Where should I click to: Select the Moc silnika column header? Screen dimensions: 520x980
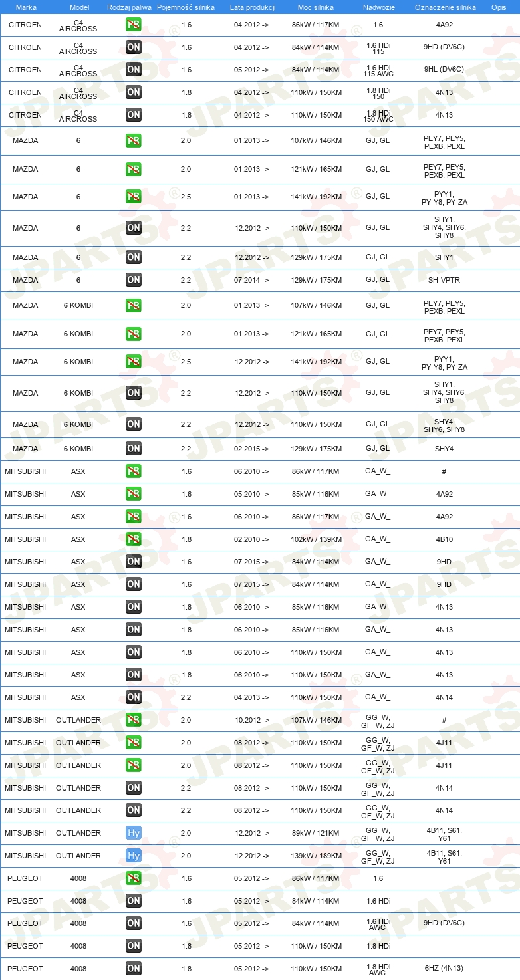pos(316,7)
